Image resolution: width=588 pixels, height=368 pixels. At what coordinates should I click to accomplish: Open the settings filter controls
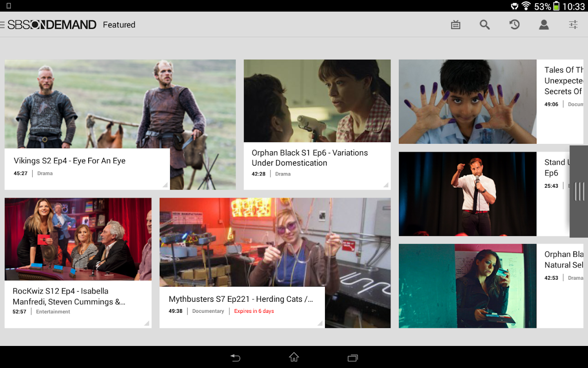(x=573, y=25)
